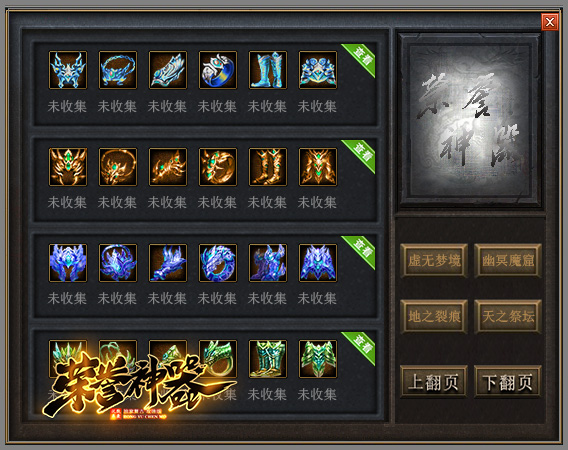Choose the golden helmet icon in second row
This screenshot has width=568, height=450.
point(68,167)
